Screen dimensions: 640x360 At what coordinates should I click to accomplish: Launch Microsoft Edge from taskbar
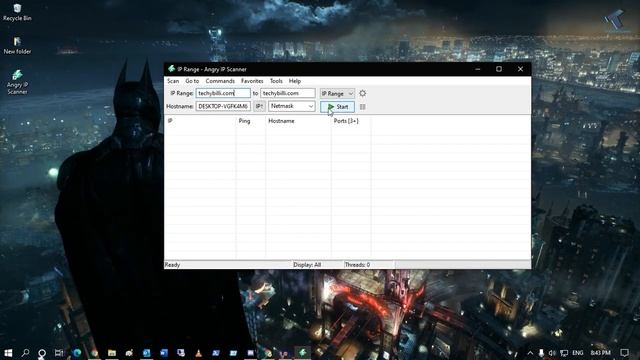[77, 353]
